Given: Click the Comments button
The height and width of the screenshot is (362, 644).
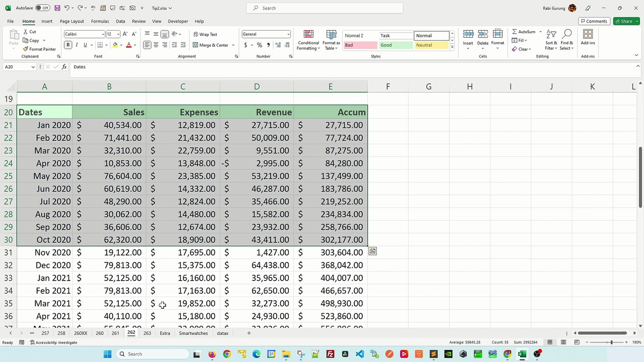Looking at the screenshot, I should [594, 21].
